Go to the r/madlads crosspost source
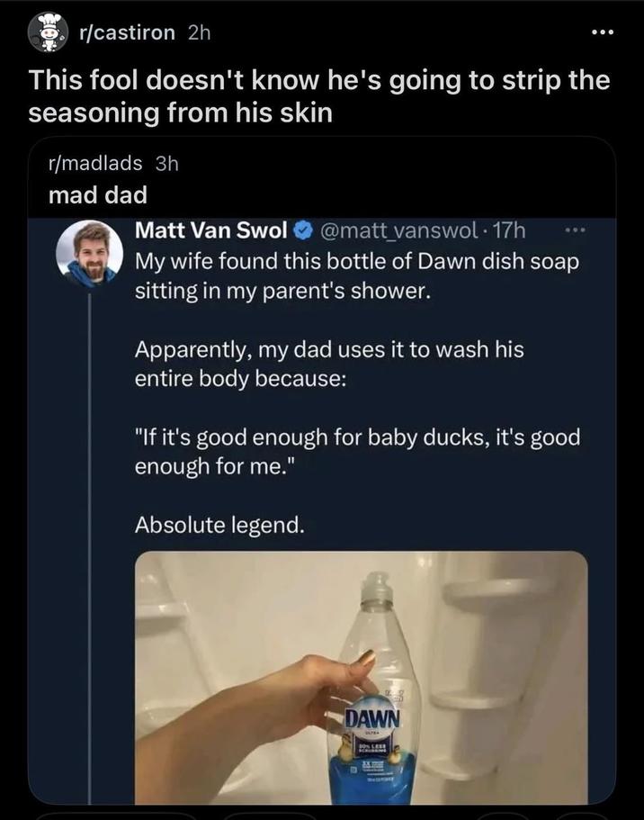 tap(94, 163)
